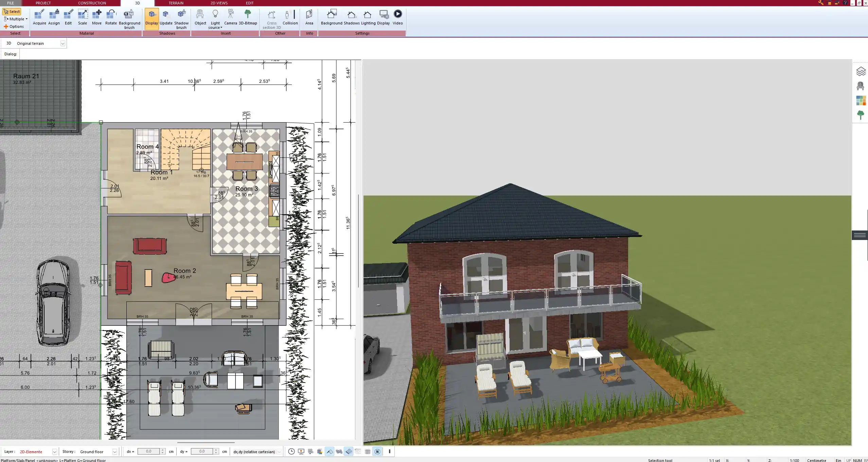
Task: Switch to the TERRAIN ribbon tab
Action: [175, 3]
